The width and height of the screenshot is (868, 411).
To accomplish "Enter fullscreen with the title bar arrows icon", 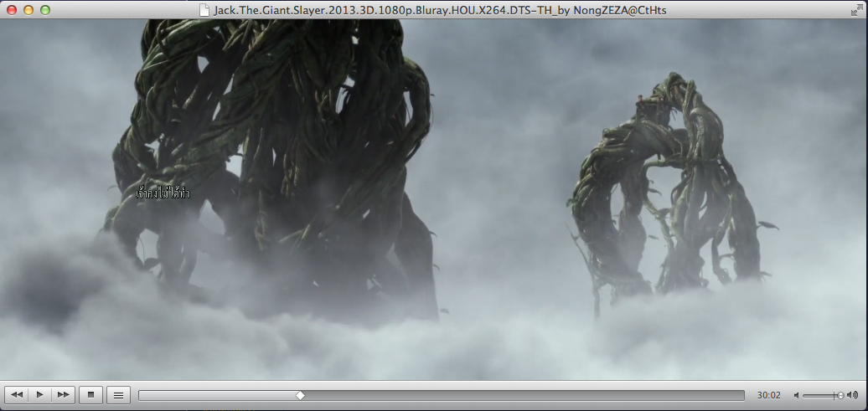I will [x=856, y=10].
